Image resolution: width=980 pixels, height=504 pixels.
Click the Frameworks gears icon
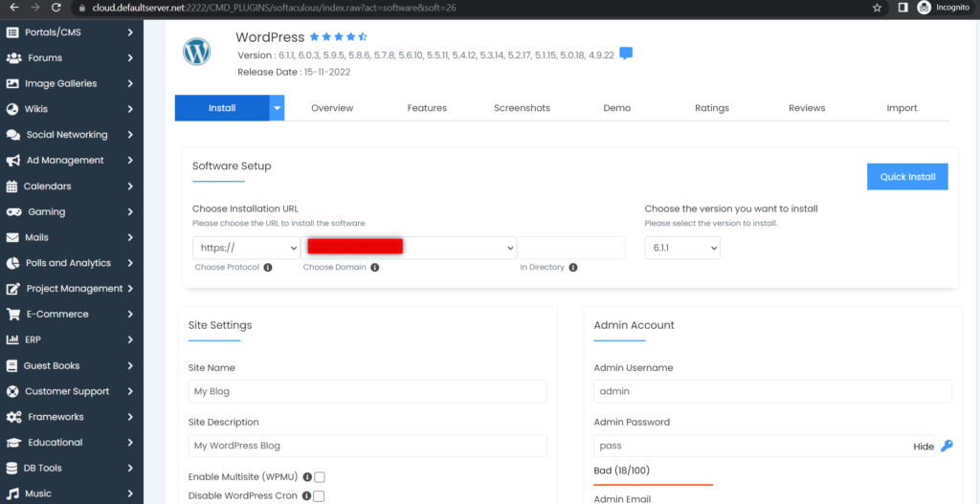tap(13, 417)
